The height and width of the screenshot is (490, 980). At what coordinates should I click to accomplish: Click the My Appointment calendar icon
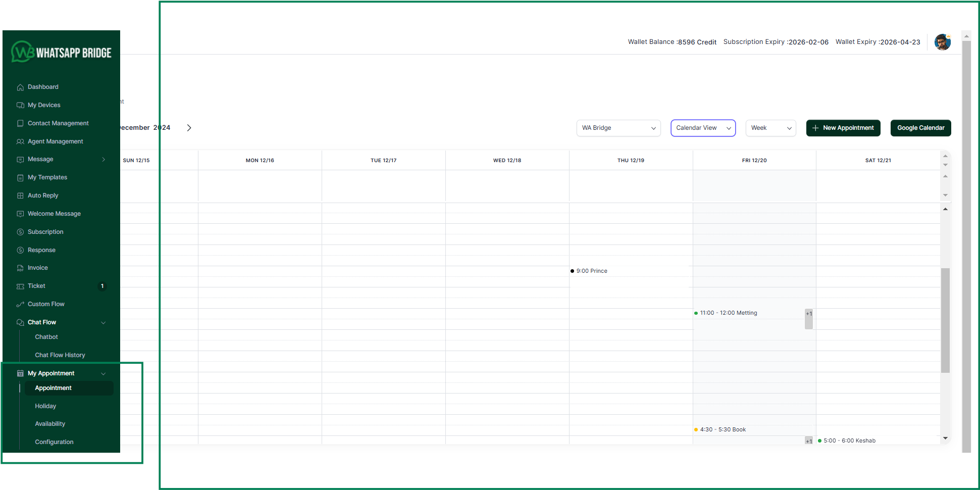[x=20, y=373]
